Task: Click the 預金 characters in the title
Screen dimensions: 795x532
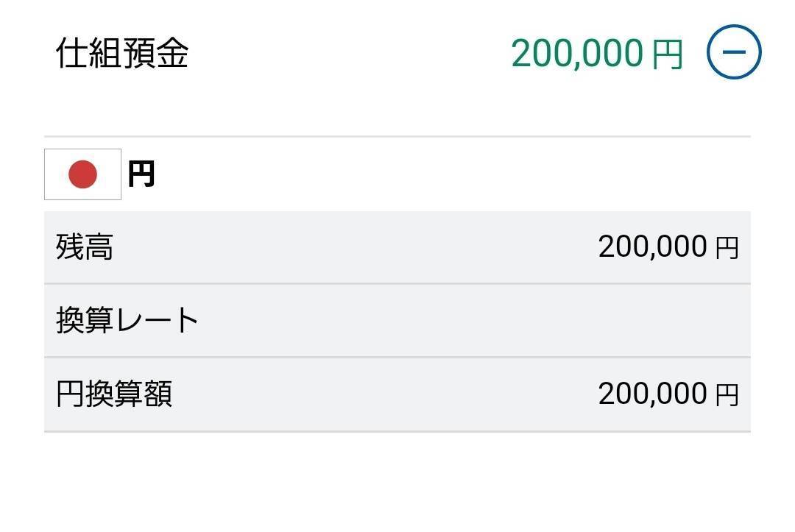Action: (x=155, y=53)
